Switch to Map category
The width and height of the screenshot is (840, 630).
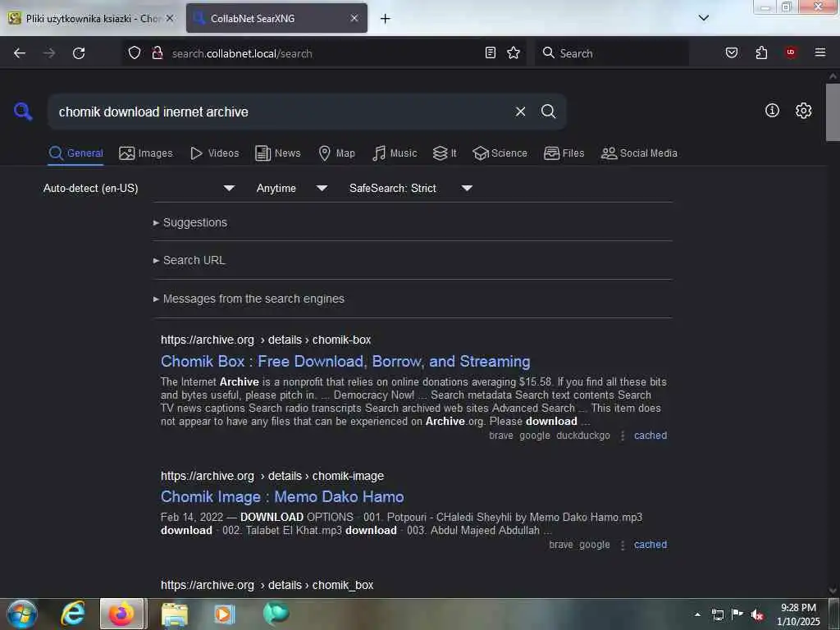coord(337,153)
